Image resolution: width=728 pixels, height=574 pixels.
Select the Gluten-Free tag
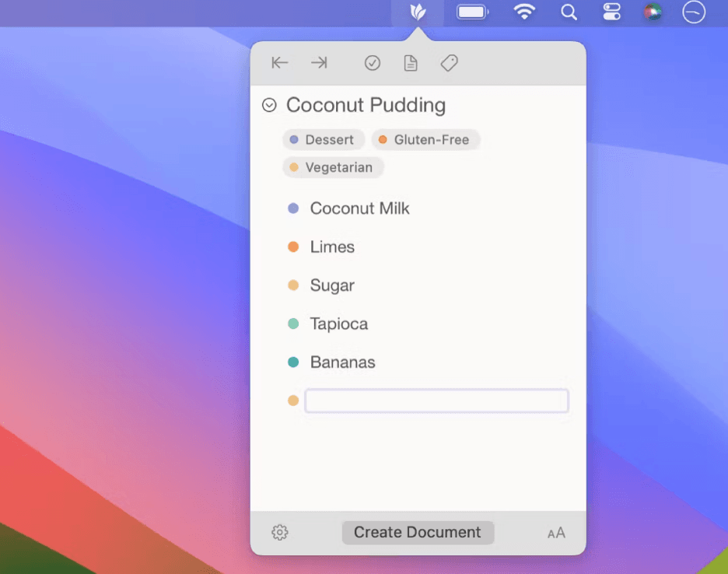pos(425,140)
